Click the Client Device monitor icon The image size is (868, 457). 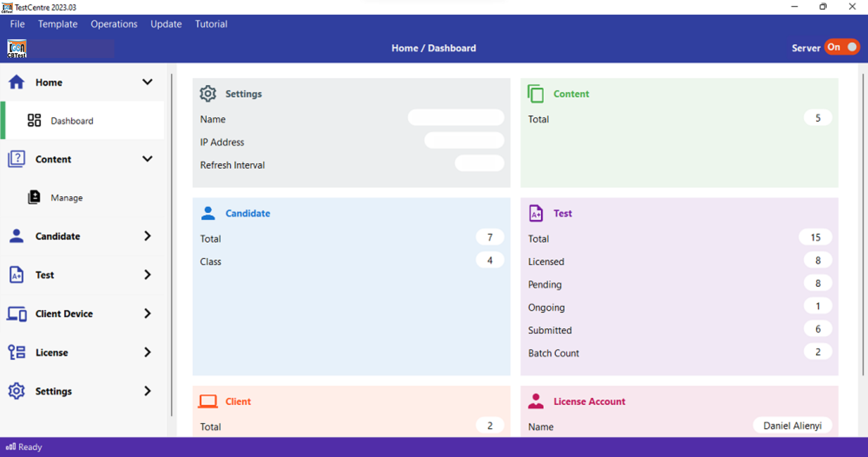(x=16, y=314)
